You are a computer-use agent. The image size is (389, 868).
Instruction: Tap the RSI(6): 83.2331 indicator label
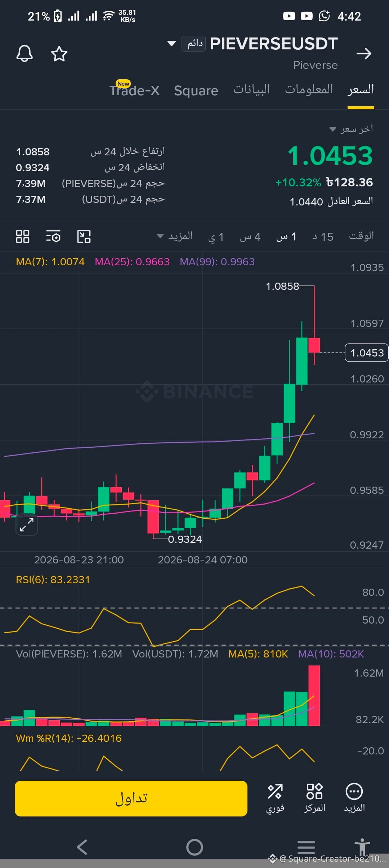point(53,580)
